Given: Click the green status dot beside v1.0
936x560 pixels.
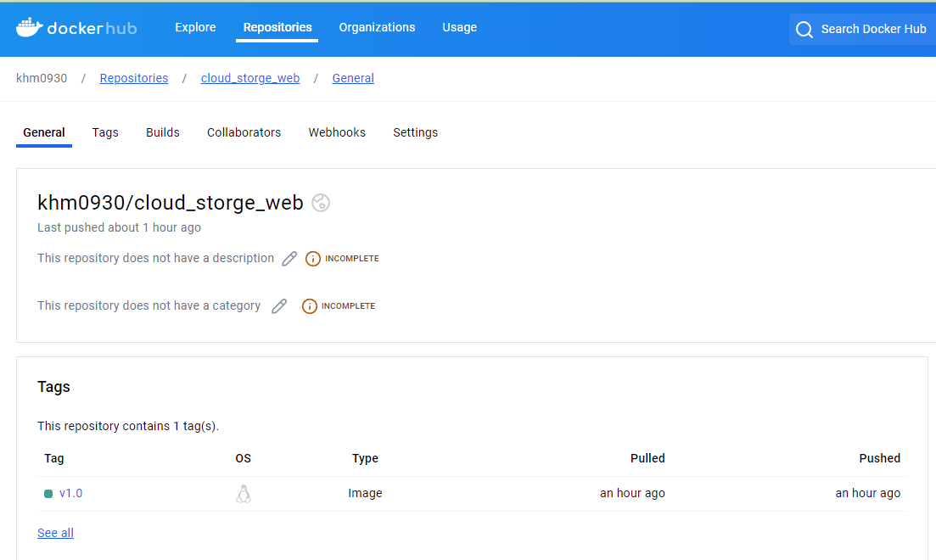Looking at the screenshot, I should tap(48, 494).
